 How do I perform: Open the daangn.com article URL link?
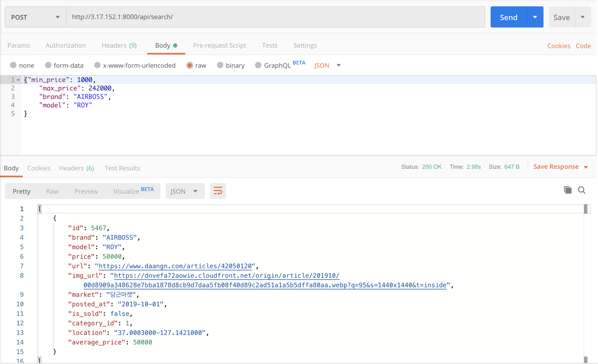tap(175, 266)
